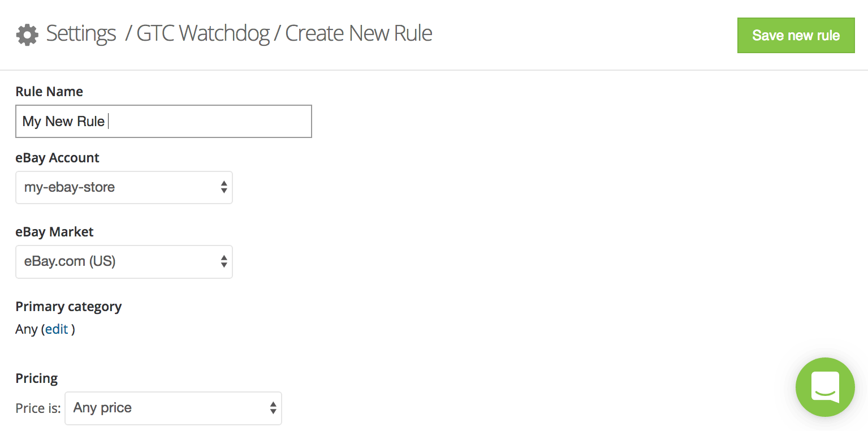Click the eBay Market label

click(x=54, y=232)
